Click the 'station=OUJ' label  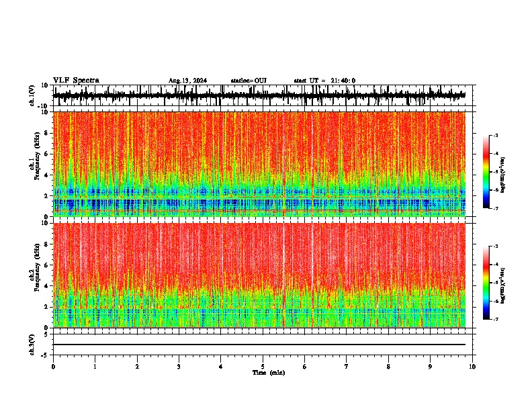pos(249,81)
